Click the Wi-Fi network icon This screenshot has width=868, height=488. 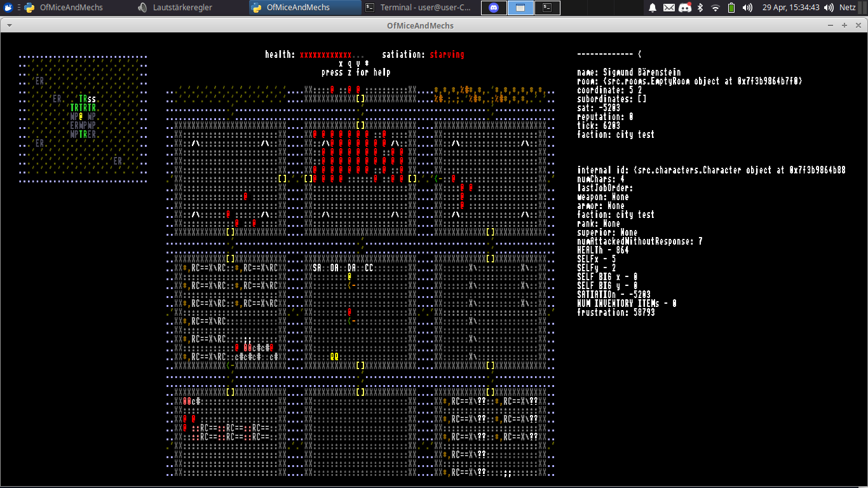coord(715,8)
